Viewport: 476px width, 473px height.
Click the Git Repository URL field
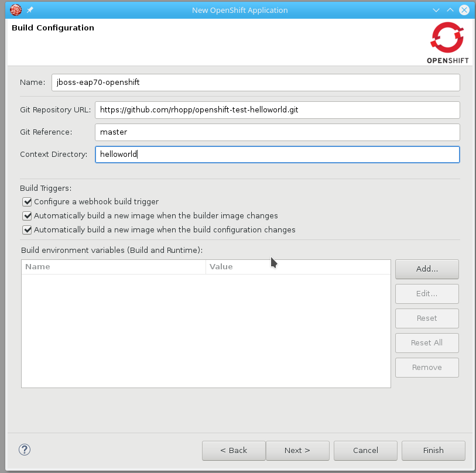click(277, 110)
